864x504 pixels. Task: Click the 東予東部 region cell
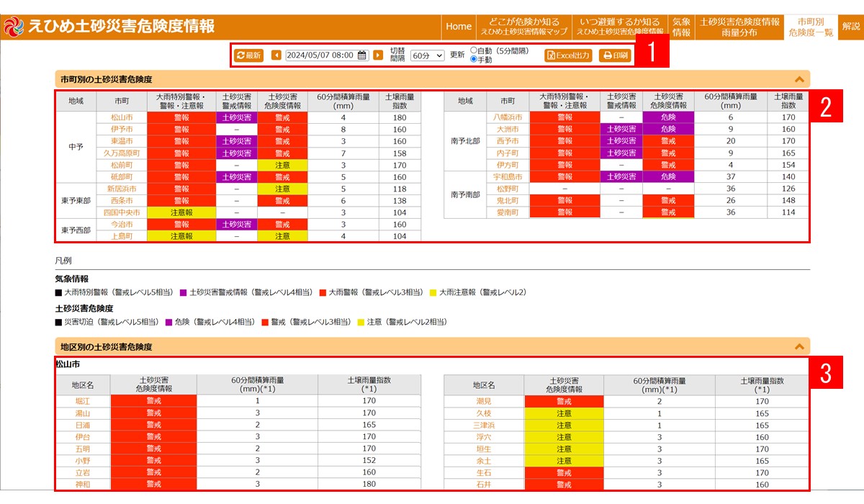point(76,201)
